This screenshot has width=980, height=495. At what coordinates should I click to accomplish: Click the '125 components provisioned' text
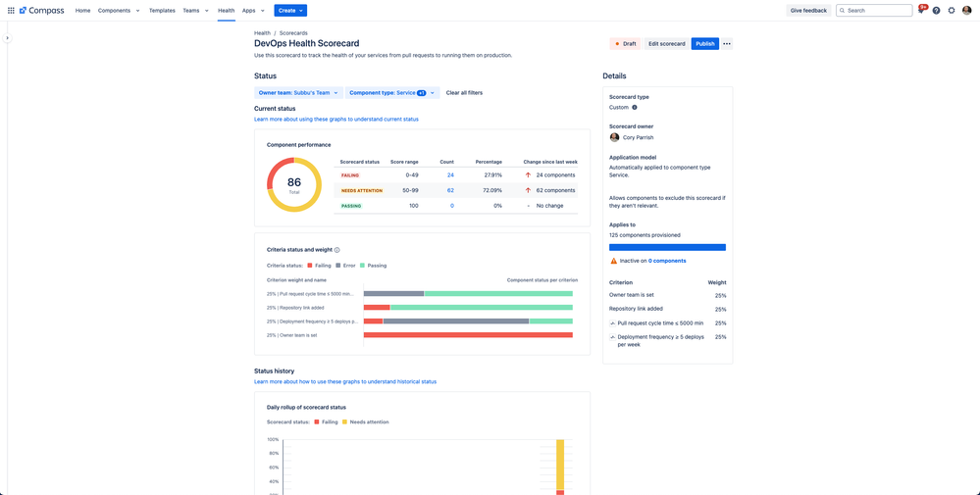645,235
